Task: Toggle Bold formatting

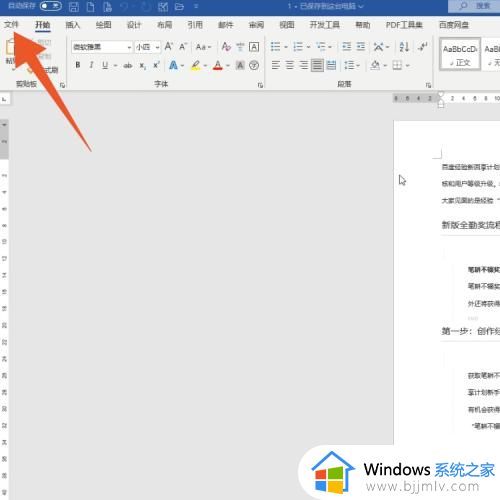Action: [78, 65]
